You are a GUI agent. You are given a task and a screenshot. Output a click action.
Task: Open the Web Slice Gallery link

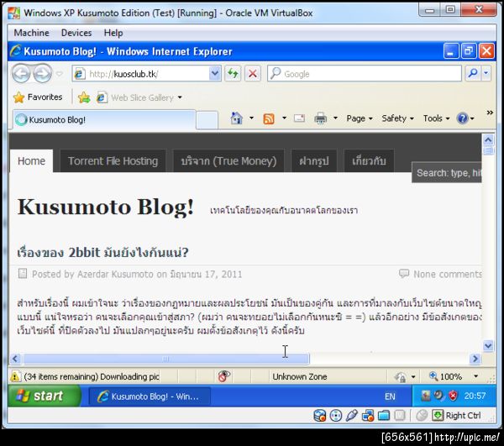tap(135, 97)
